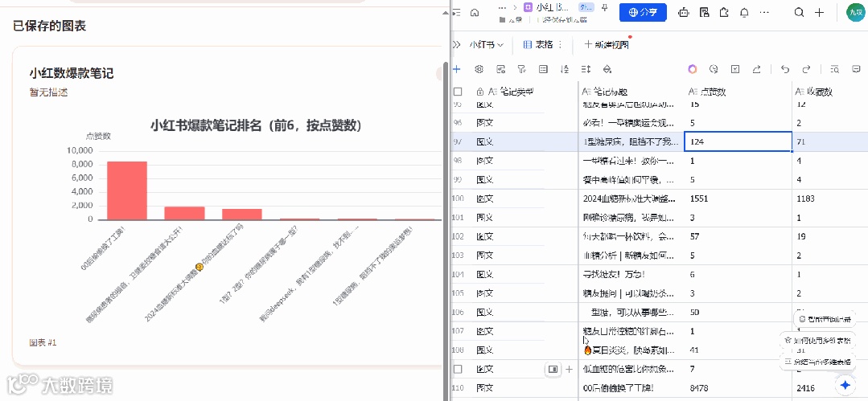868x401 pixels.
Task: Expand the collapsed panel double-chevron
Action: tap(457, 44)
